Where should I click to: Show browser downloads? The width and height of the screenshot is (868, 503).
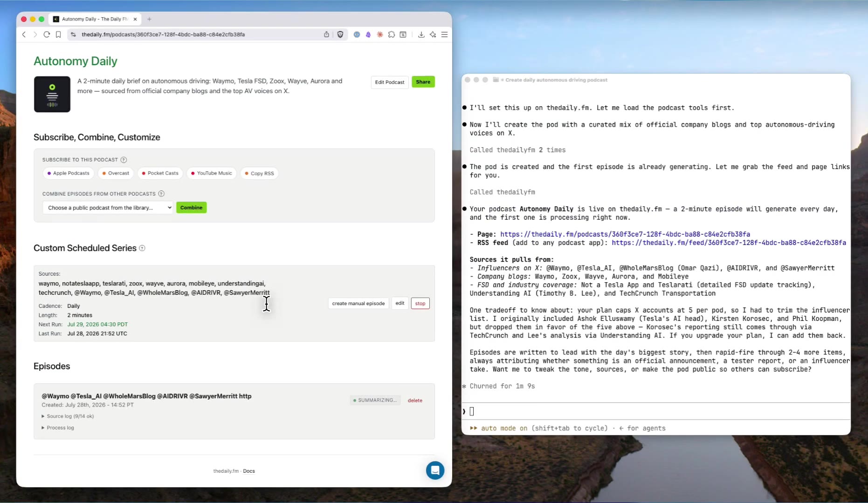(421, 34)
